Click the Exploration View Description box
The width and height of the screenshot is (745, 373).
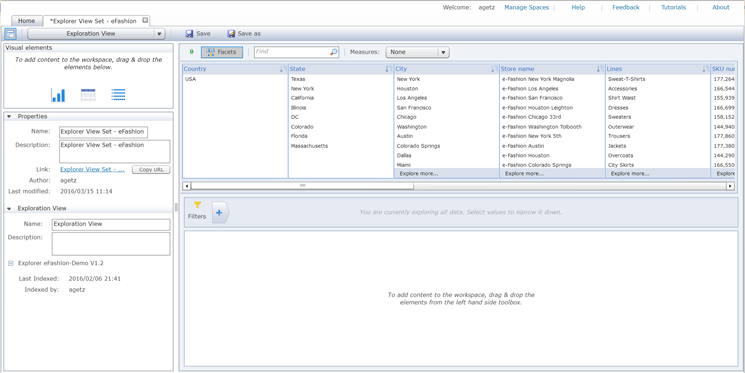pyautogui.click(x=111, y=244)
